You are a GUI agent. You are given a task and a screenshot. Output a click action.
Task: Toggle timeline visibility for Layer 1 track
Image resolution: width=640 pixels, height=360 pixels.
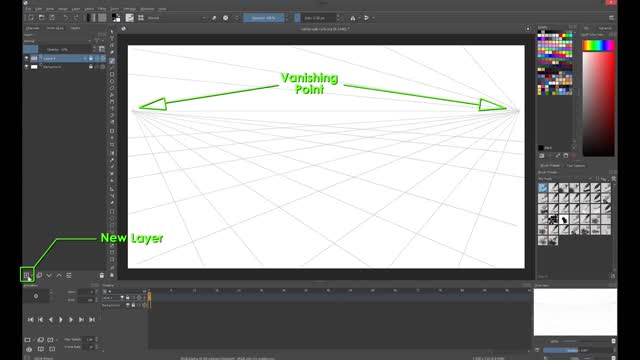click(122, 298)
